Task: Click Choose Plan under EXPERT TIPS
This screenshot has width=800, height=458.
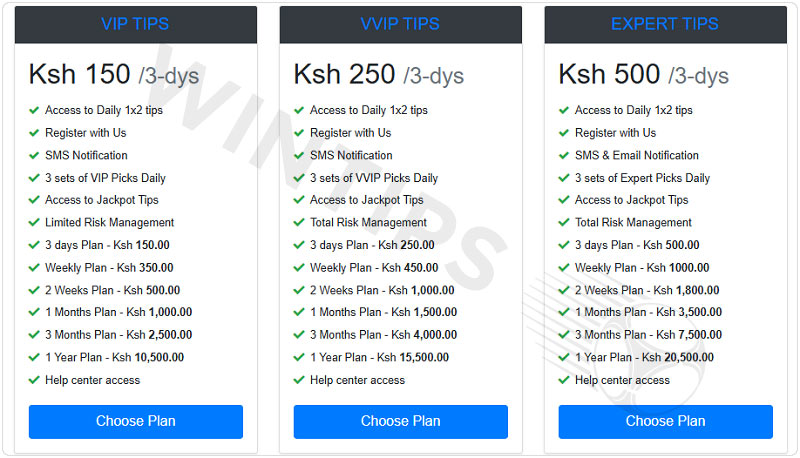Action: point(665,421)
